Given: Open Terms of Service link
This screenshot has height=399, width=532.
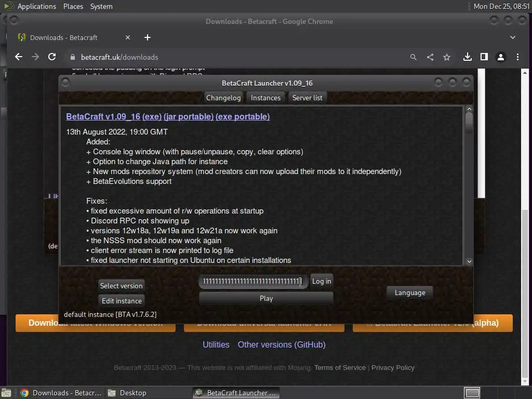Looking at the screenshot, I should click(340, 367).
